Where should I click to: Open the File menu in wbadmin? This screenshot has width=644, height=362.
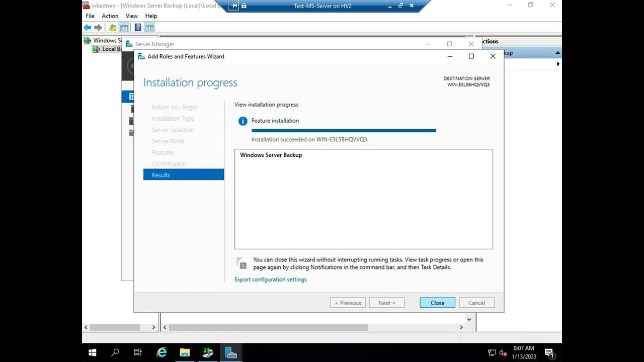pos(90,16)
